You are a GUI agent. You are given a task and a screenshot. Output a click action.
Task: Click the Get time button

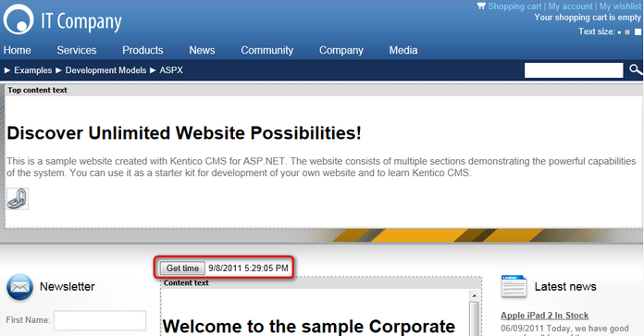[x=182, y=268]
